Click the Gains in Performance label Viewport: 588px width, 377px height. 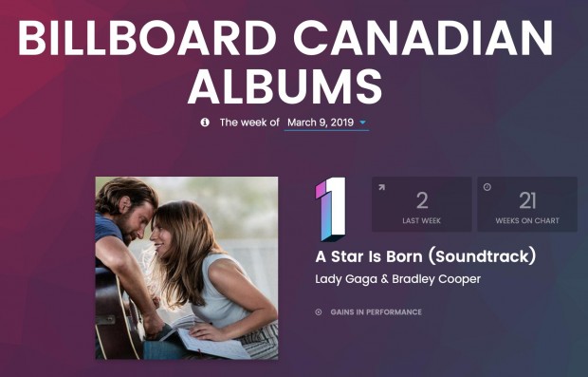tap(377, 312)
